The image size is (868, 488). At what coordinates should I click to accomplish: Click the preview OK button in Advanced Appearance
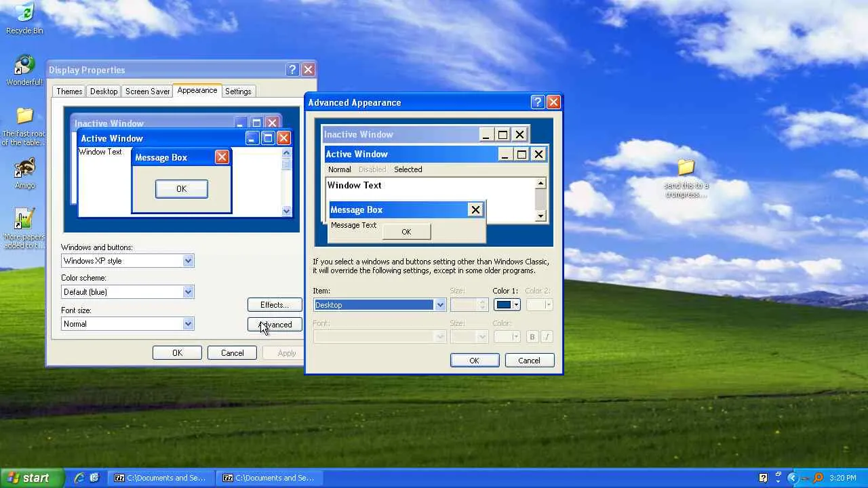pyautogui.click(x=406, y=232)
